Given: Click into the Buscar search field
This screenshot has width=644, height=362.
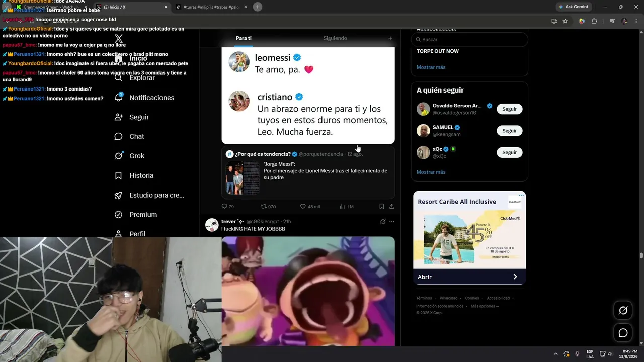Looking at the screenshot, I should pos(469,39).
